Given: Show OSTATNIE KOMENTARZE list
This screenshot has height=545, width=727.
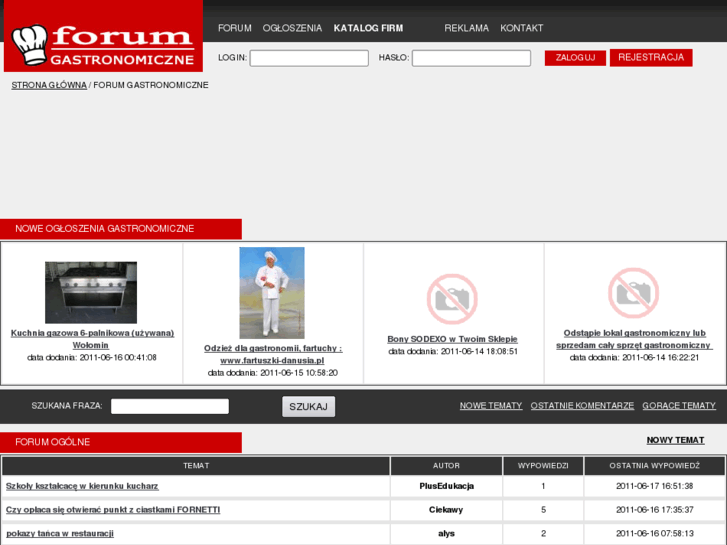Looking at the screenshot, I should coord(582,406).
